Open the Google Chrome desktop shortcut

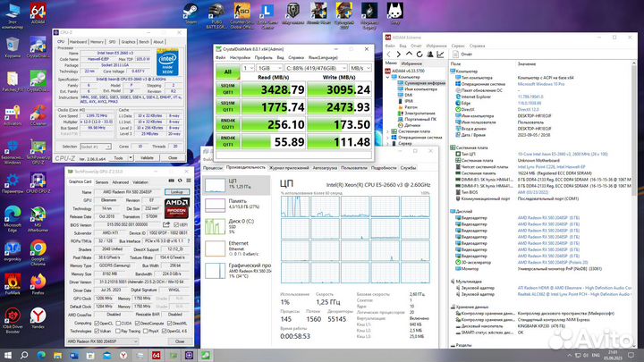38,253
